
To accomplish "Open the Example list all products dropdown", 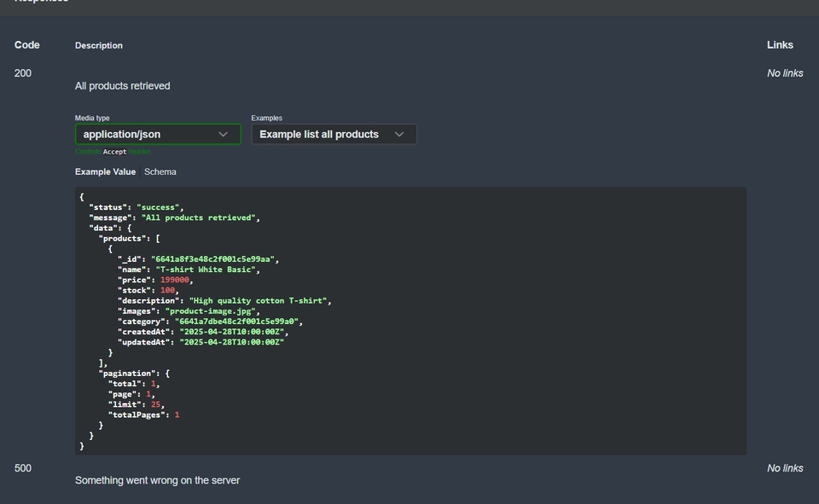I will coord(334,134).
